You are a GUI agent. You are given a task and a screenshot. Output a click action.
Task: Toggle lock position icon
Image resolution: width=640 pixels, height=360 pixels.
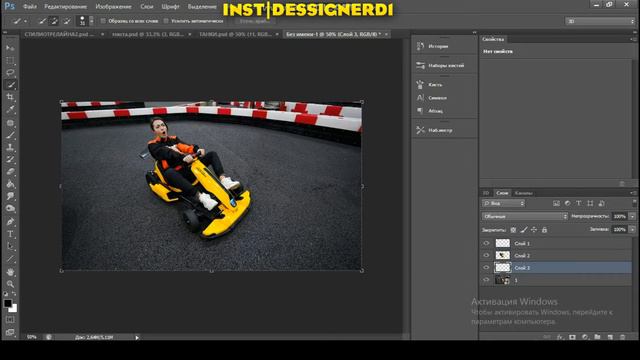click(x=534, y=230)
